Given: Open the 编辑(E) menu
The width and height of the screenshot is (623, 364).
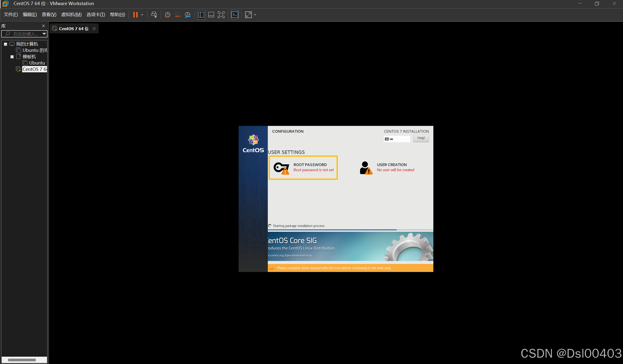Looking at the screenshot, I should pos(30,15).
